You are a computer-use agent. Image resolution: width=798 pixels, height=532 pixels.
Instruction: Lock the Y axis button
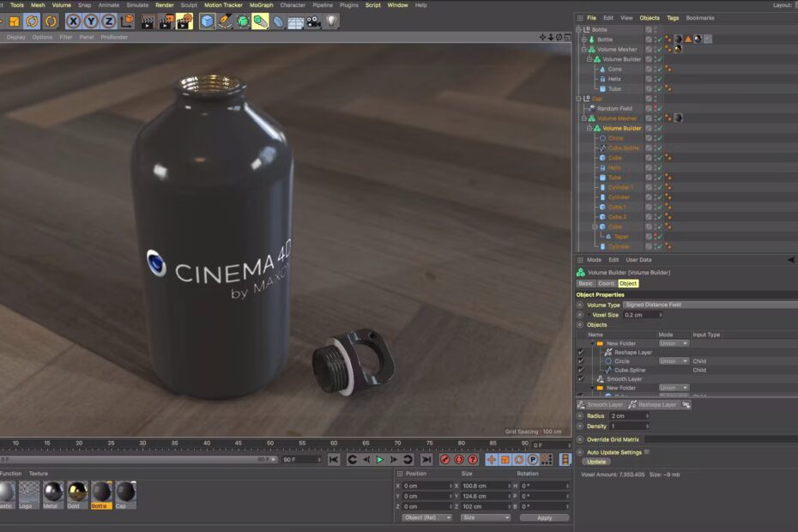tap(91, 21)
